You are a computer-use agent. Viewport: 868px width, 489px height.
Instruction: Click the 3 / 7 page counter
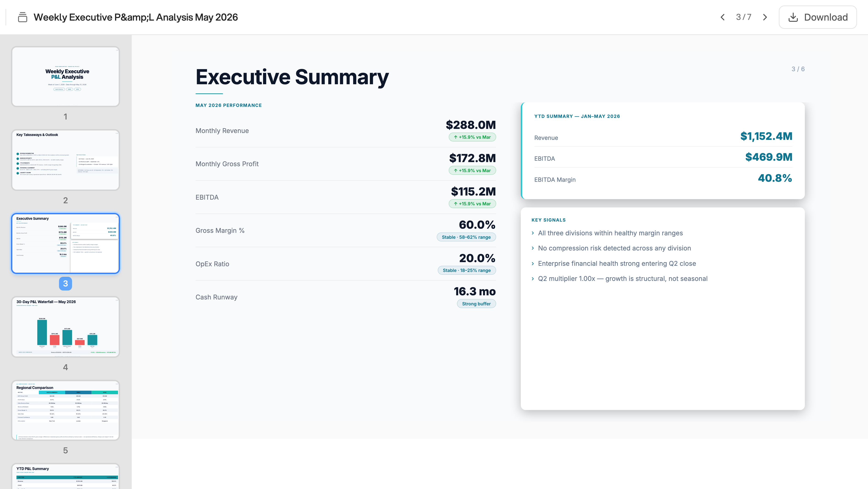[744, 17]
